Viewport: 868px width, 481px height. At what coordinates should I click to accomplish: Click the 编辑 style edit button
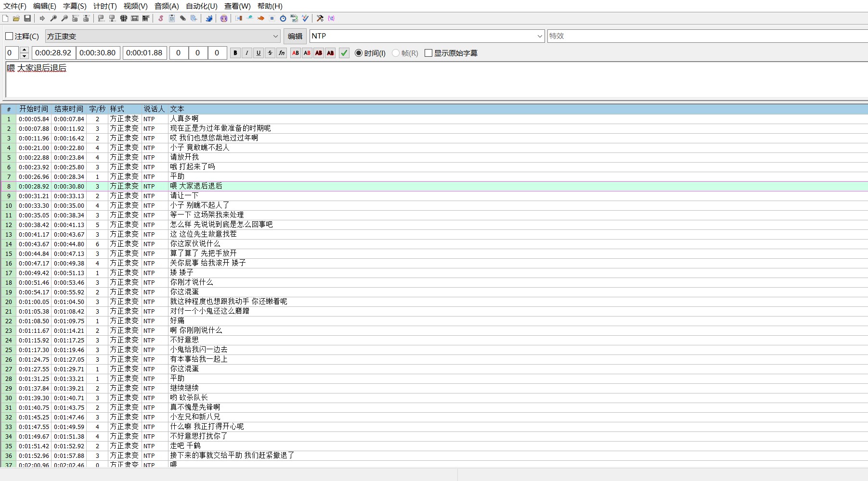[295, 36]
